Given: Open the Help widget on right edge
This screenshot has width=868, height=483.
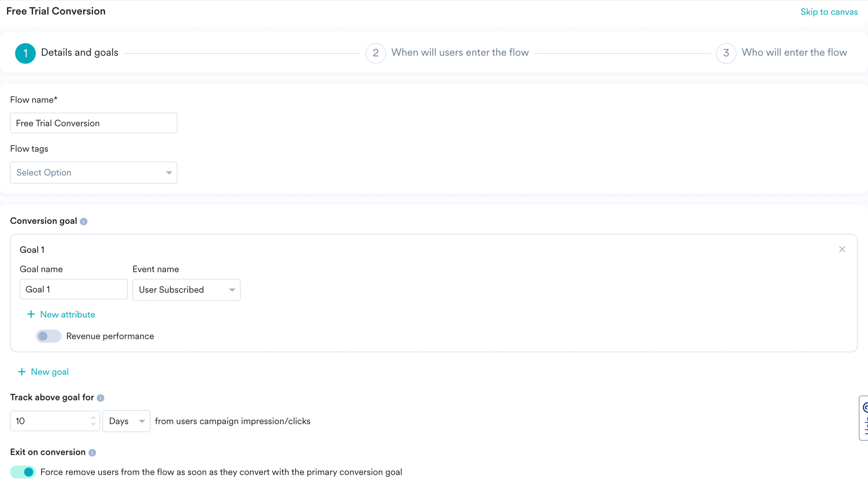Looking at the screenshot, I should coord(864,418).
